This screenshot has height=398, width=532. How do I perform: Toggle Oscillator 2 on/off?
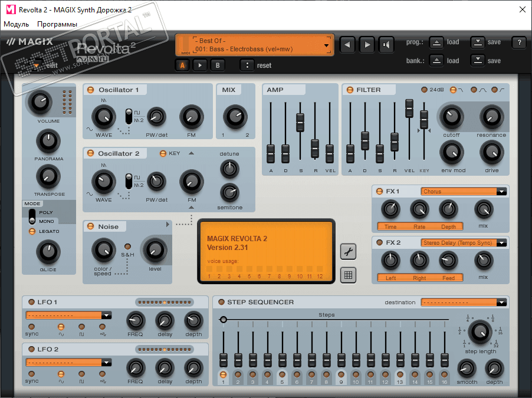91,153
